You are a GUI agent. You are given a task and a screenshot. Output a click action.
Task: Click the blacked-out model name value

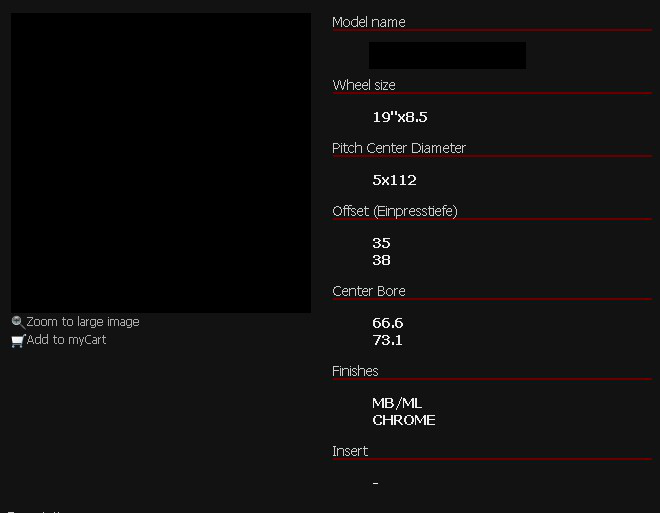pyautogui.click(x=447, y=55)
